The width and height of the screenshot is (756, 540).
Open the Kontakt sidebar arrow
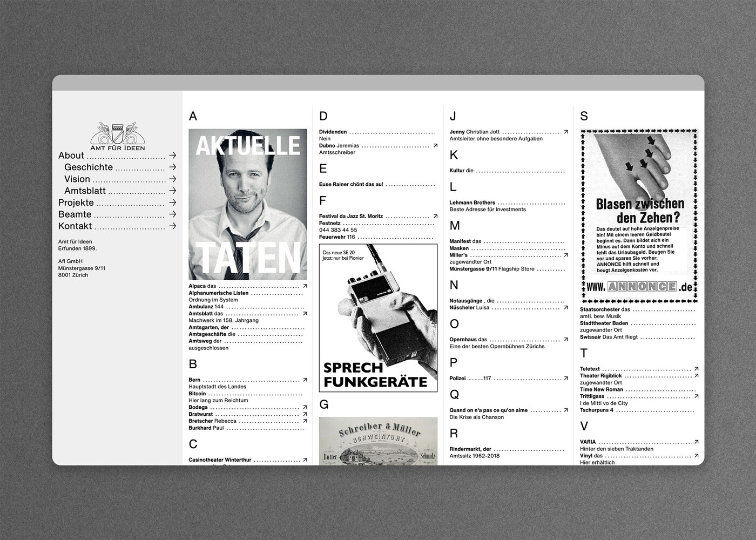[x=172, y=226]
